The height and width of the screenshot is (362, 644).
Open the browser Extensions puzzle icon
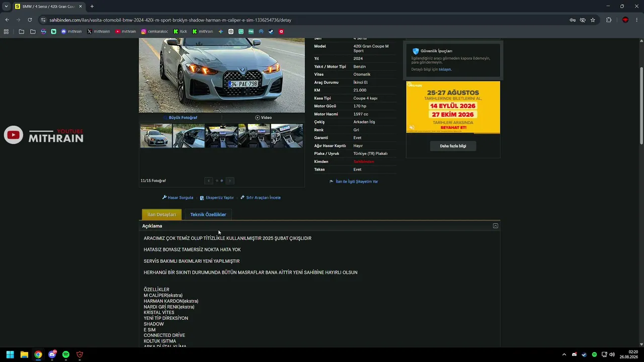[609, 20]
